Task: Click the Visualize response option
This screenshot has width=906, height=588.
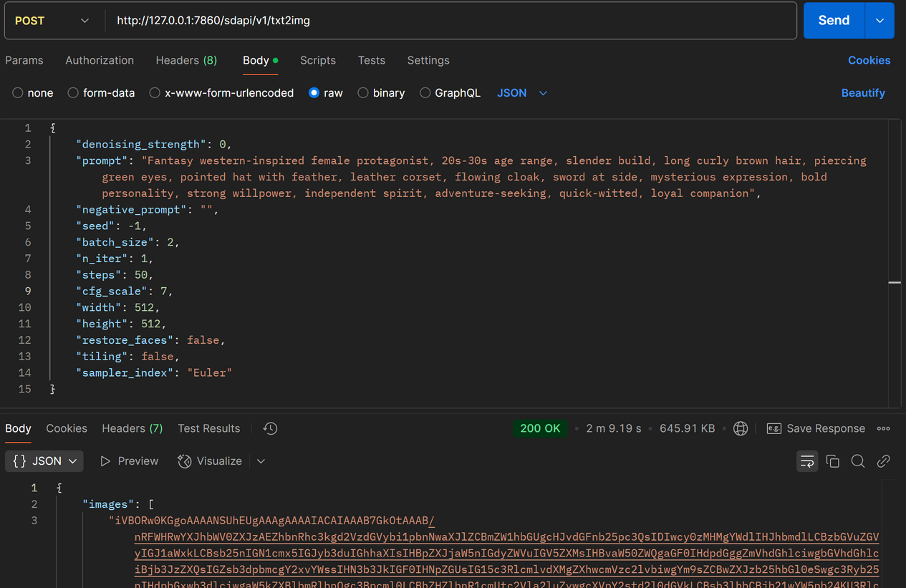Action: 210,461
